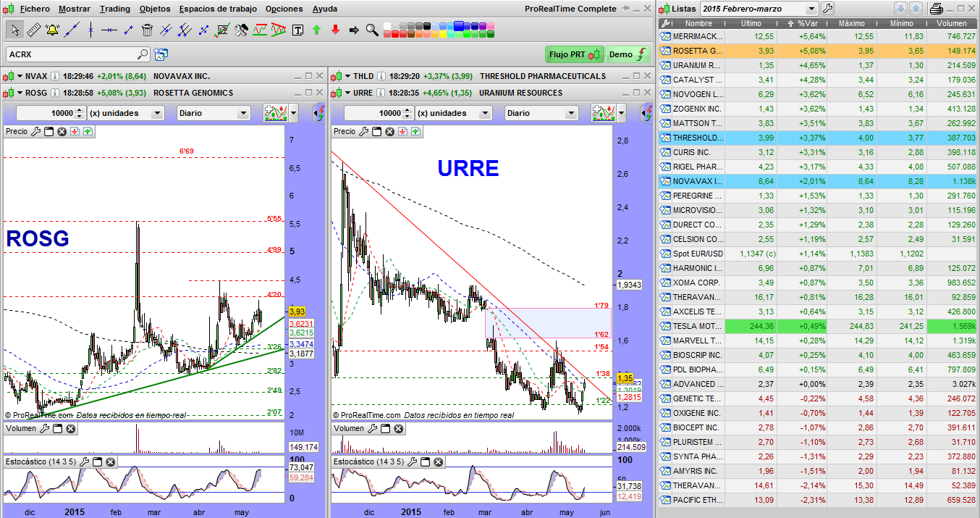
Task: Open the ROSG indicators button dropdown arrow
Action: [x=292, y=113]
